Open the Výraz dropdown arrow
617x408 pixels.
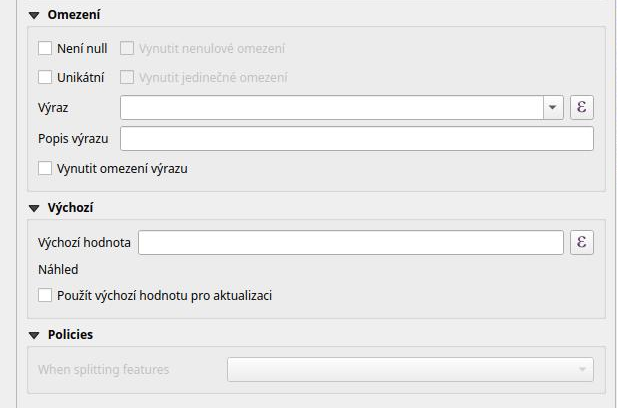(553, 107)
